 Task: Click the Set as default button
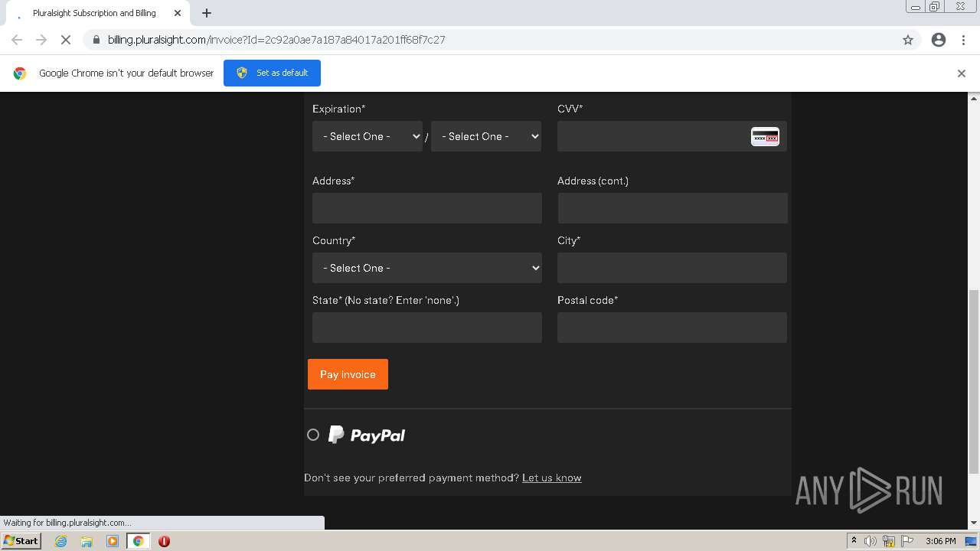pos(272,73)
